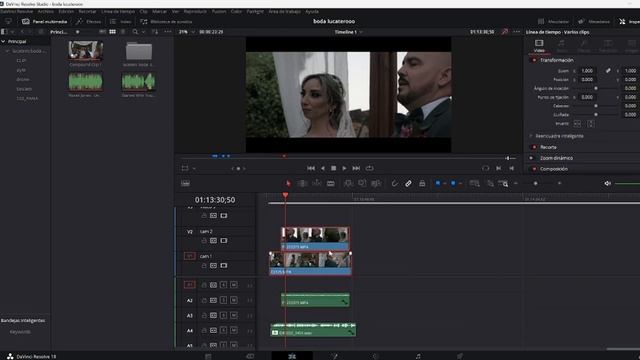Mute the A2 audio track
Screen dimensions: 640x360
click(233, 300)
